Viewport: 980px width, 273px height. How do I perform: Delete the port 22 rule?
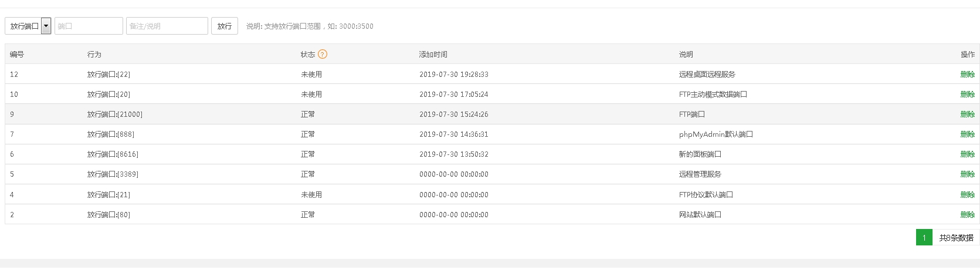(x=967, y=75)
